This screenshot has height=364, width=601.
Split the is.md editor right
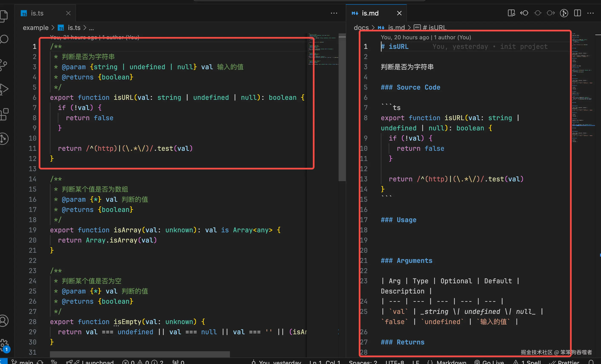(x=577, y=13)
